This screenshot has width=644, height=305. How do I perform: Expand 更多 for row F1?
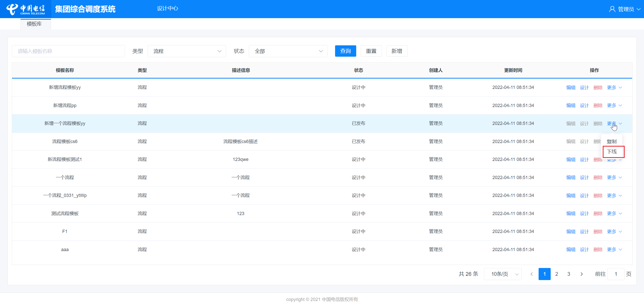click(x=614, y=231)
